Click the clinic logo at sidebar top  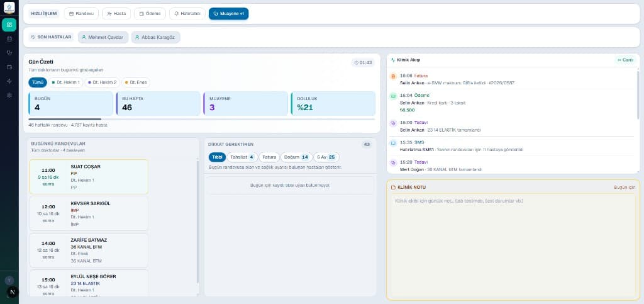point(9,8)
